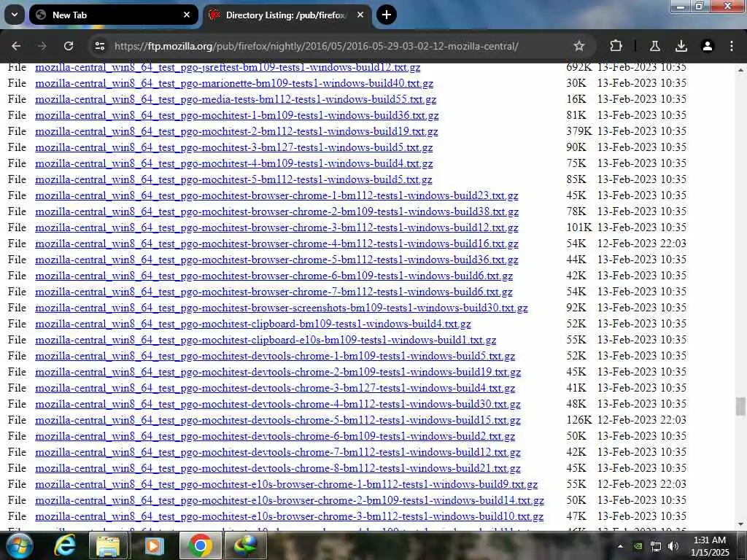Open media player taskbar icon
This screenshot has width=747, height=560.
[153, 545]
